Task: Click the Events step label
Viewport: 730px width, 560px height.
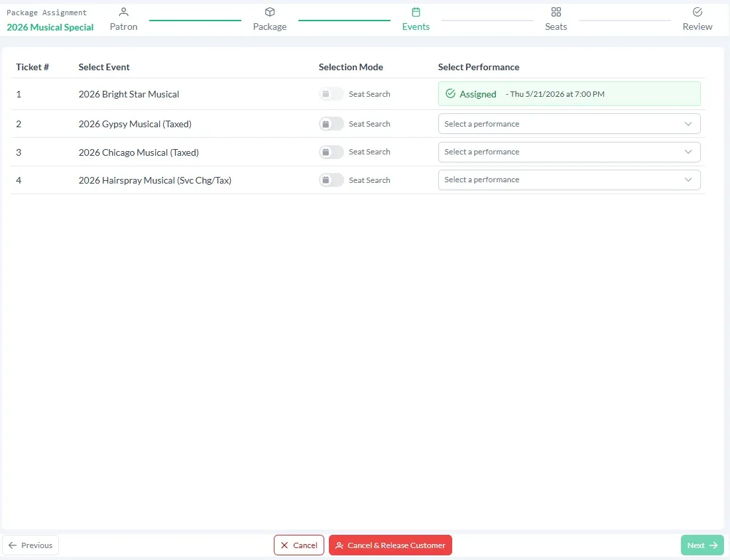Action: (x=416, y=27)
